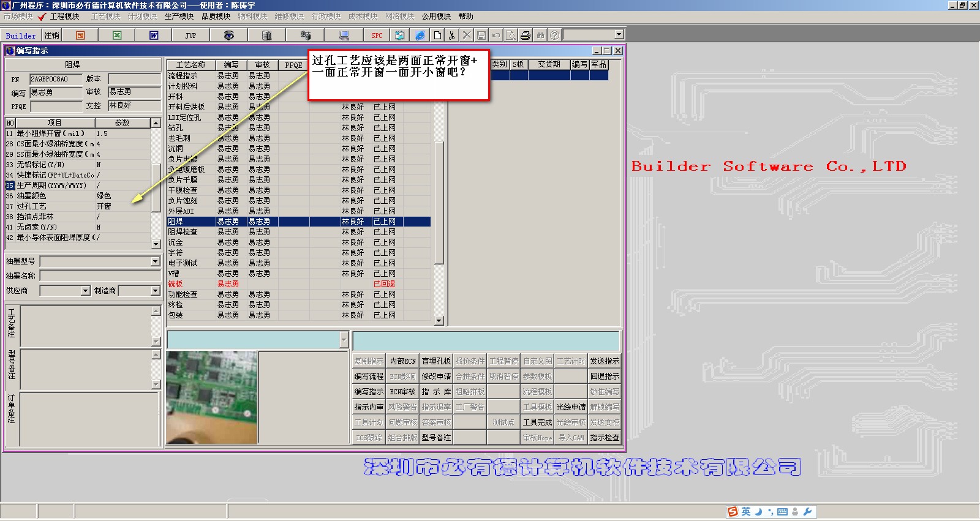
Task: Click the 型号备注 button
Action: [x=436, y=438]
